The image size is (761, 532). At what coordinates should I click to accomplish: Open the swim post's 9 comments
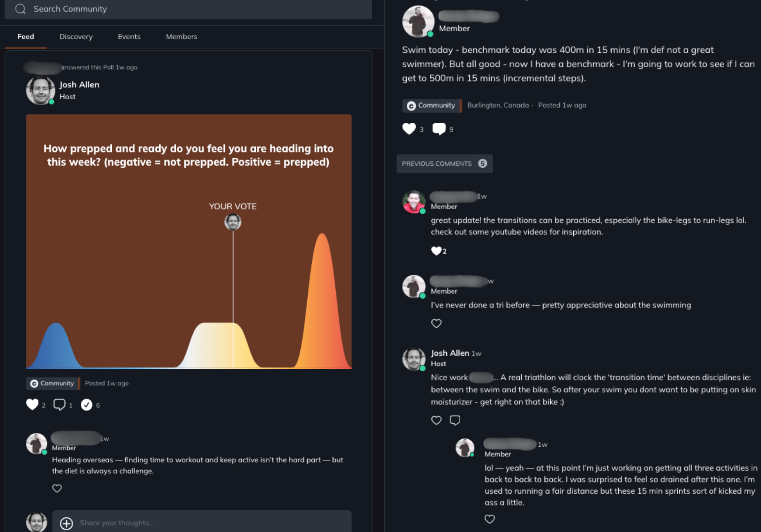(x=439, y=129)
